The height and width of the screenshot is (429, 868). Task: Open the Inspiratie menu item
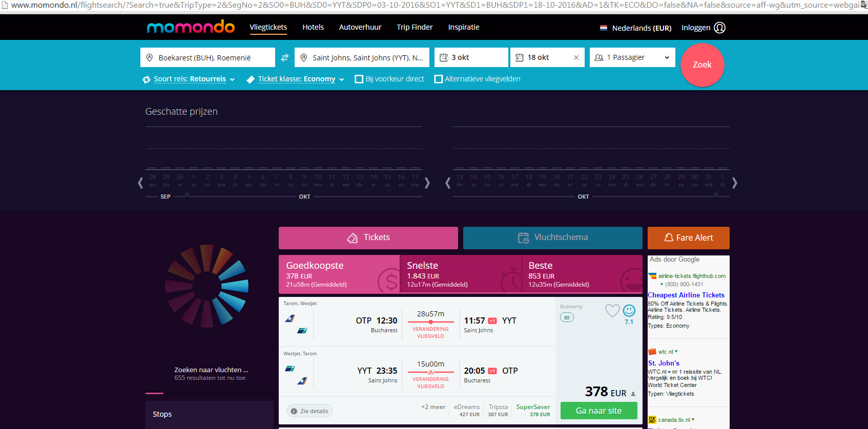[464, 27]
